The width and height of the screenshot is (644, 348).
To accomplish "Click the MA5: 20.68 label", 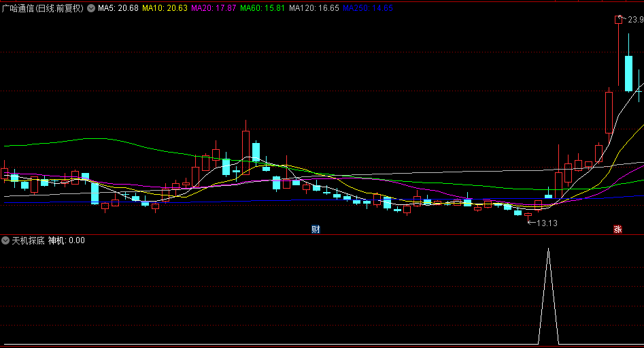I will [118, 8].
